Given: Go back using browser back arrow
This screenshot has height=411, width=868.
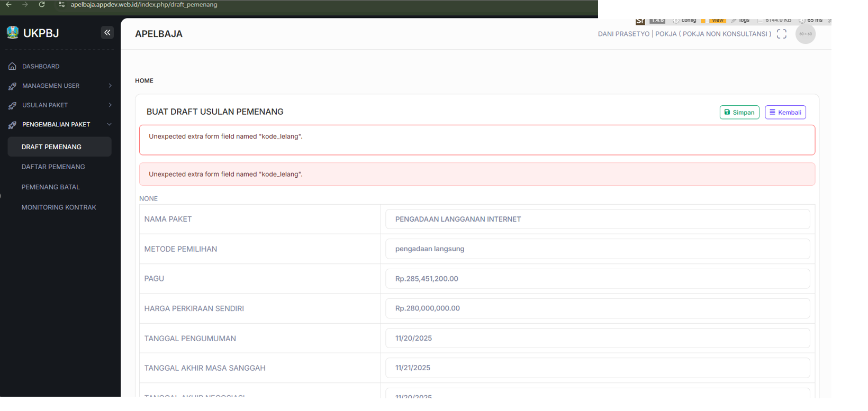Looking at the screenshot, I should pyautogui.click(x=9, y=4).
